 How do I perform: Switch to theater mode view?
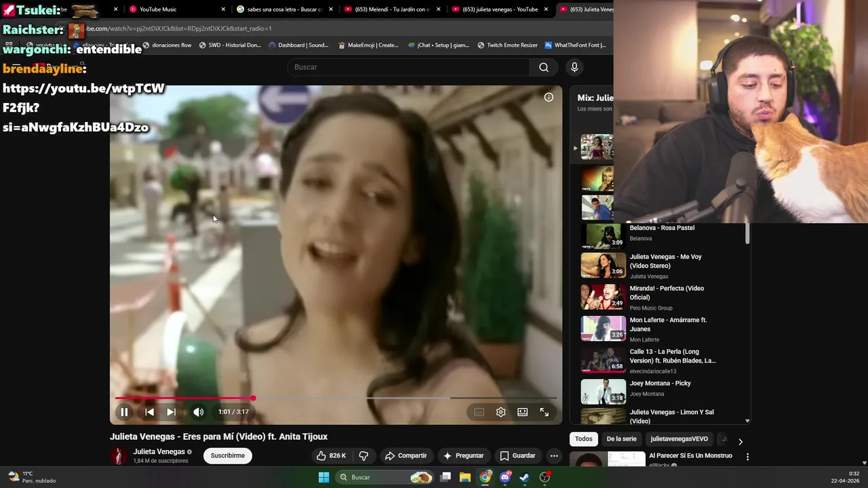(x=522, y=412)
